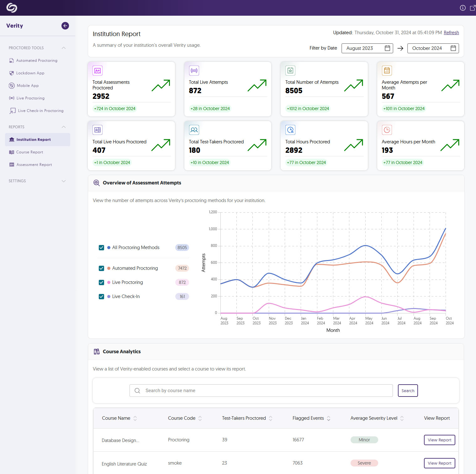The height and width of the screenshot is (474, 476).
Task: Collapse the Reports section chevron
Action: click(x=64, y=127)
